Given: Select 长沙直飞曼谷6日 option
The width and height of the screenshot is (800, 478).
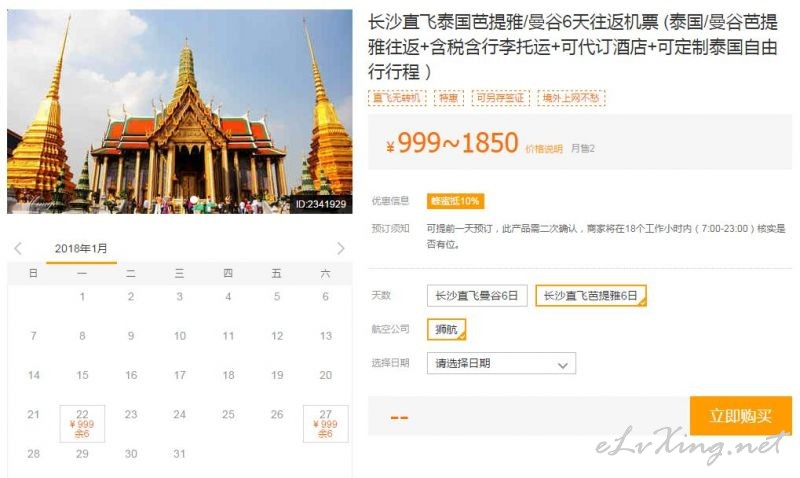Looking at the screenshot, I should pos(477,295).
